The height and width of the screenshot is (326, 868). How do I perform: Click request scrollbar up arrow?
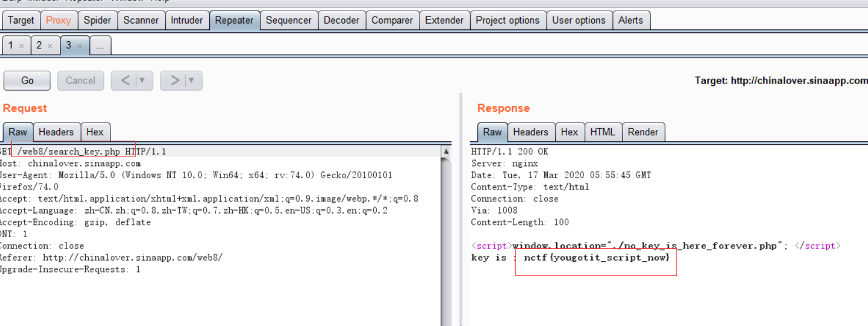(x=447, y=152)
